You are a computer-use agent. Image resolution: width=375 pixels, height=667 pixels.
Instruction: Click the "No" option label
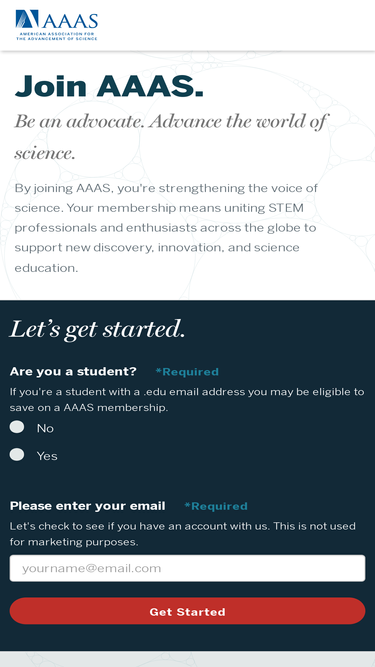point(45,428)
